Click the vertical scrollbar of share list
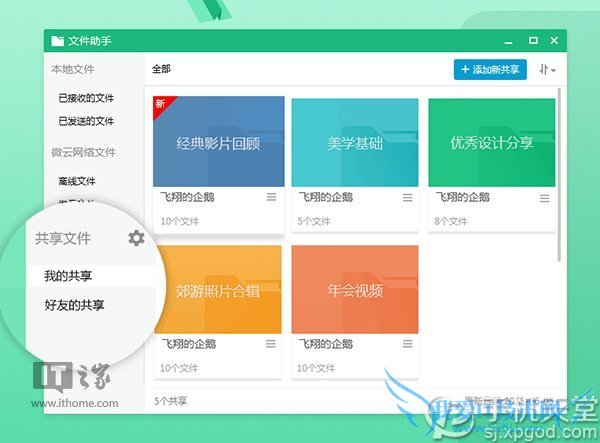 pos(559,174)
